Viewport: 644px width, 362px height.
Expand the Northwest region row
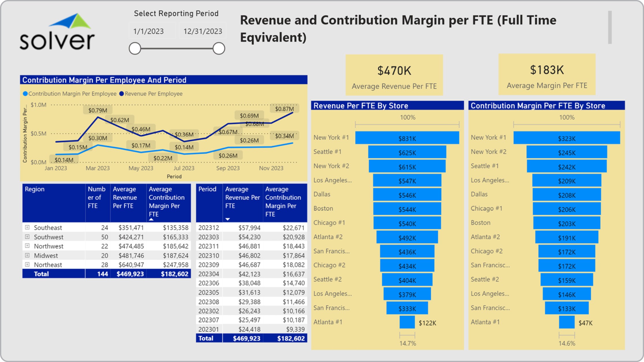(27, 246)
